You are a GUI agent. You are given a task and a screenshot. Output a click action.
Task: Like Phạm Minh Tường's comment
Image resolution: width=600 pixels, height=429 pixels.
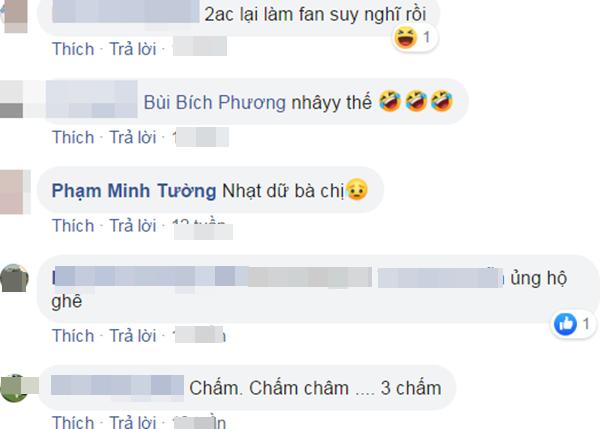point(73,226)
